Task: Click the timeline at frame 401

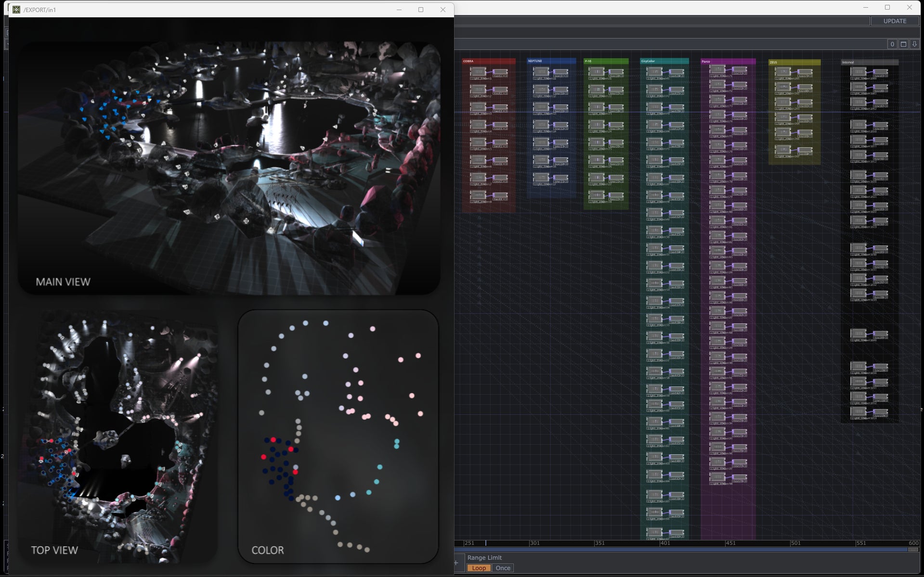Action: 660,543
